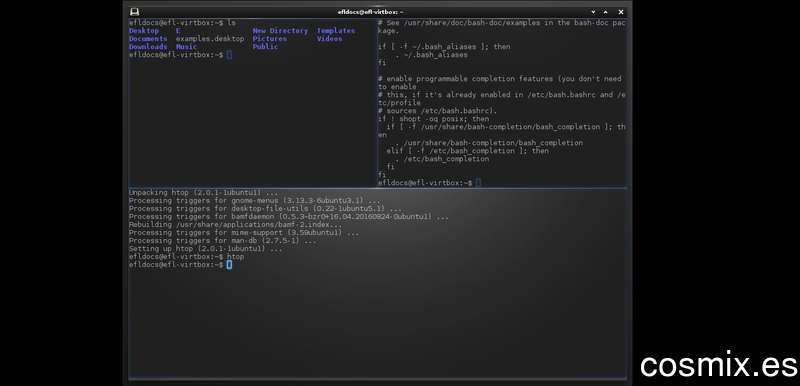This screenshot has height=386, width=800.
Task: Click the 'elif [ -f /etc/bash_completion ]; then' line
Action: point(467,151)
